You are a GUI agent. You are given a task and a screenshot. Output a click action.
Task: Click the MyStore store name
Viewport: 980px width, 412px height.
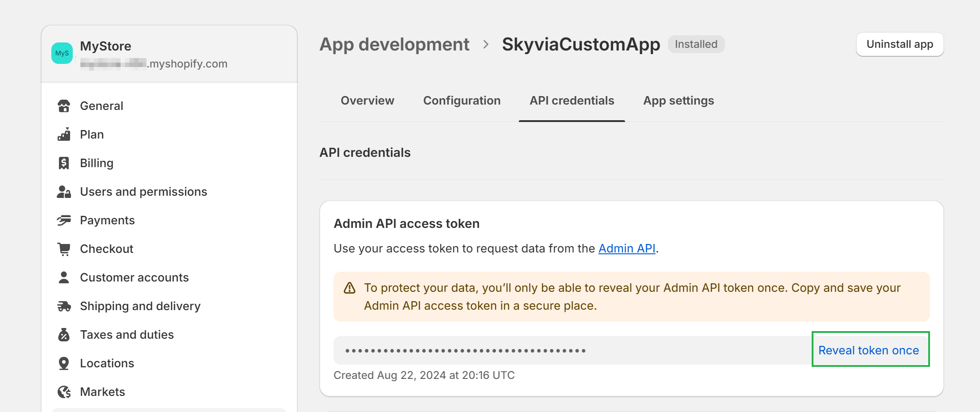[x=106, y=46]
